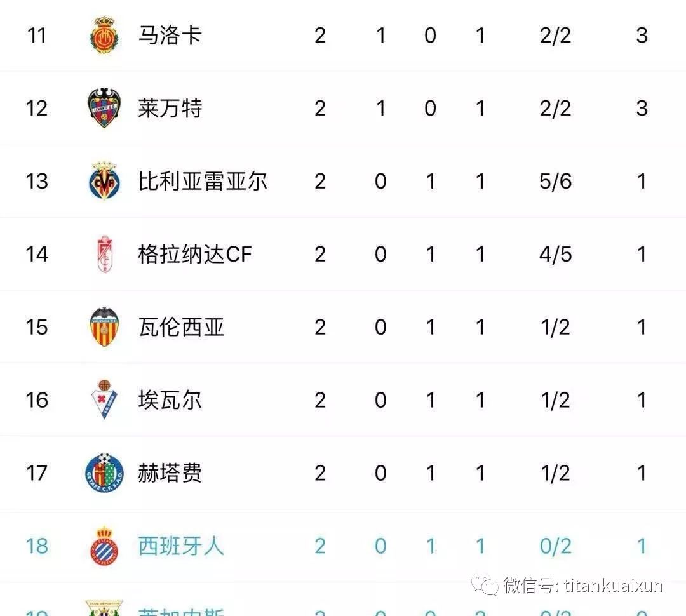This screenshot has height=616, width=686.
Task: Select rank number 18 row
Action: 37,546
